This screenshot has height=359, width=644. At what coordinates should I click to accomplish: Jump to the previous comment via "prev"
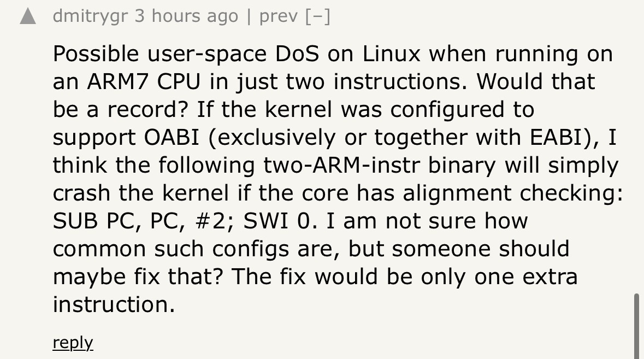(279, 16)
